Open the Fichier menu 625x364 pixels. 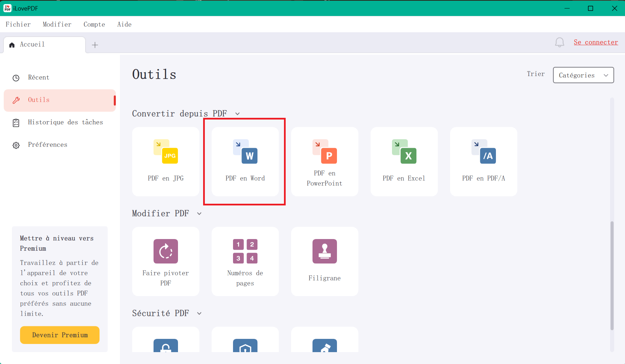(18, 24)
